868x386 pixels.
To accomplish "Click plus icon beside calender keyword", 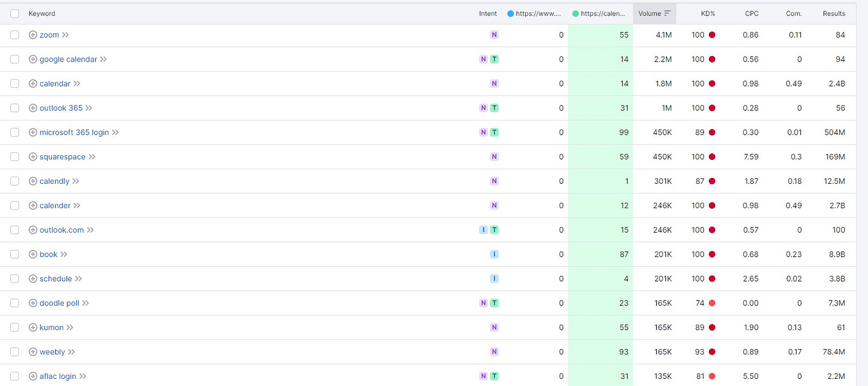I will click(33, 206).
